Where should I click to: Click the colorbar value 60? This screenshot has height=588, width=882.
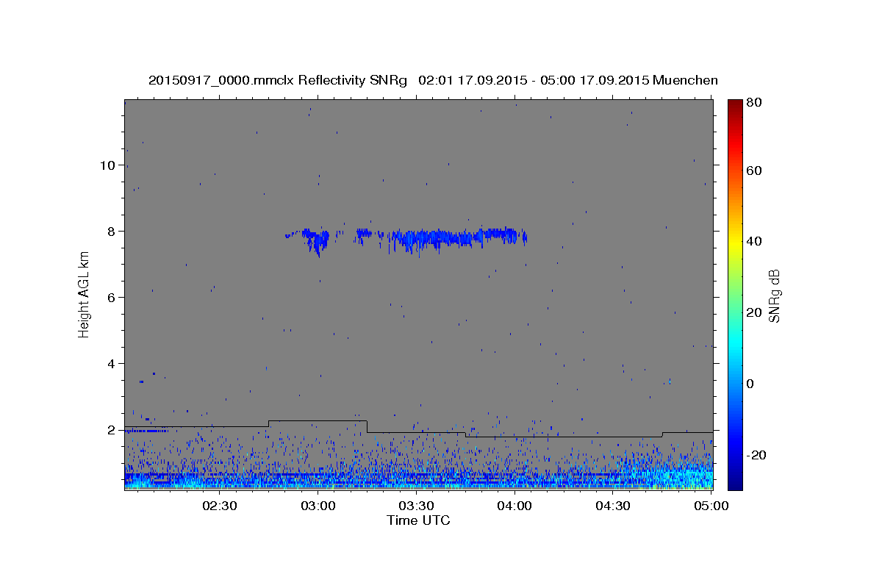pos(756,171)
